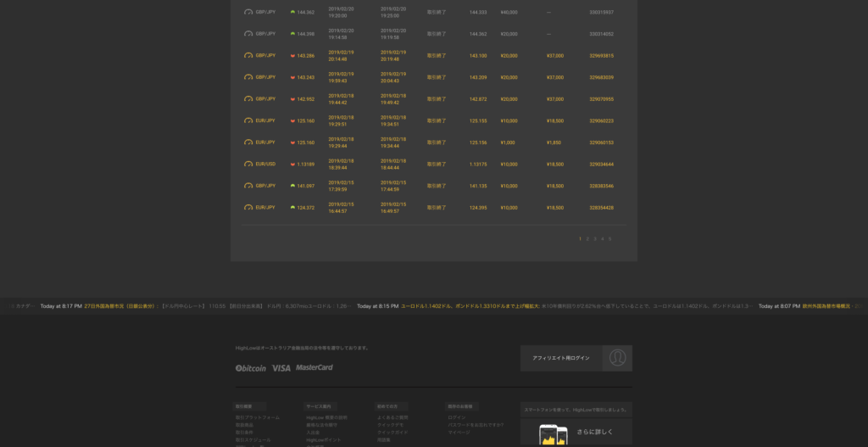Click trade ID 330314052
Screen dimensions: 868x447
(x=601, y=34)
